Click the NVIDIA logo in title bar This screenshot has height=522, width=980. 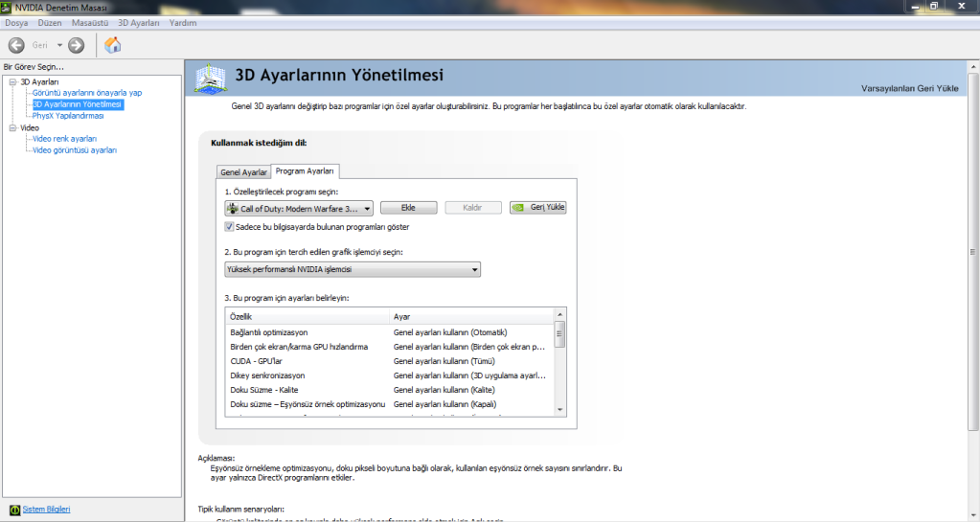click(x=7, y=7)
